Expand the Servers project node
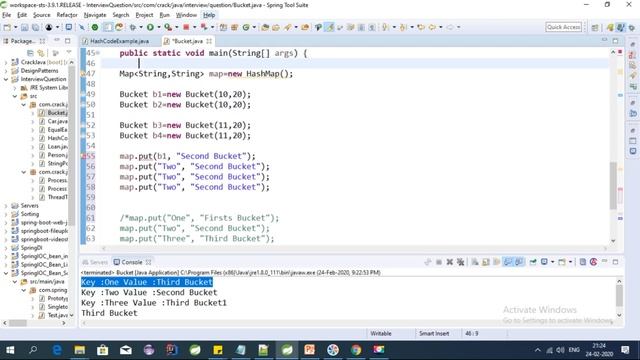The height and width of the screenshot is (360, 640). 6,206
